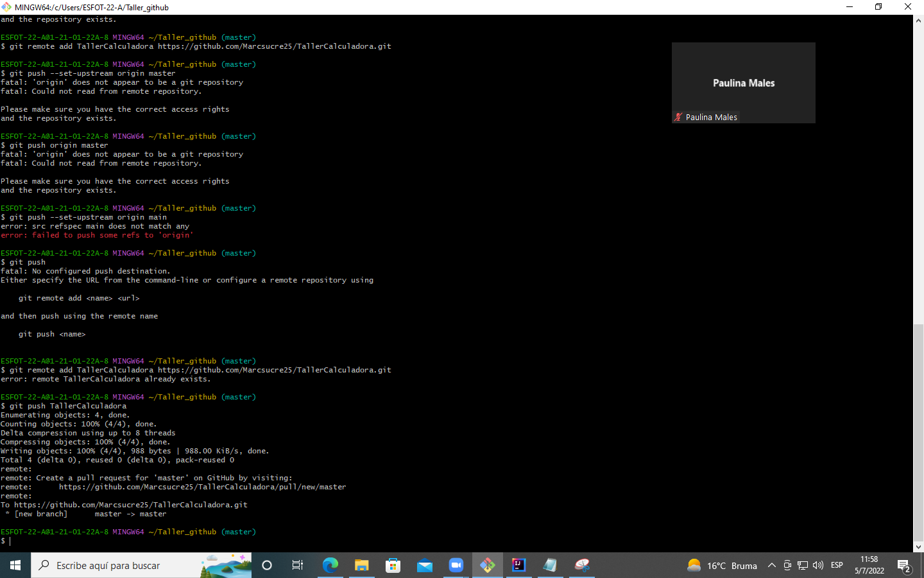Click the 'Enumerating objects: 4, done.' line
The height and width of the screenshot is (578, 924).
click(65, 415)
